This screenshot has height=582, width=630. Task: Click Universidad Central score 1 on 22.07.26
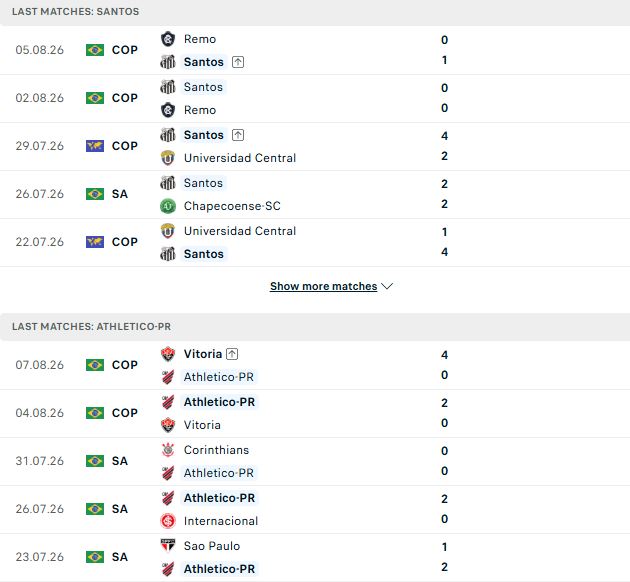click(444, 232)
